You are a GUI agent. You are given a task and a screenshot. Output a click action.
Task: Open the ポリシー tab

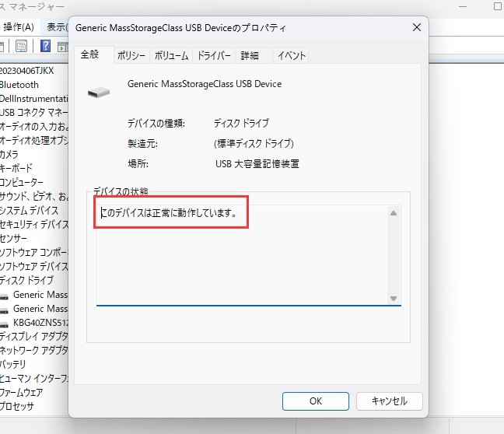(131, 56)
